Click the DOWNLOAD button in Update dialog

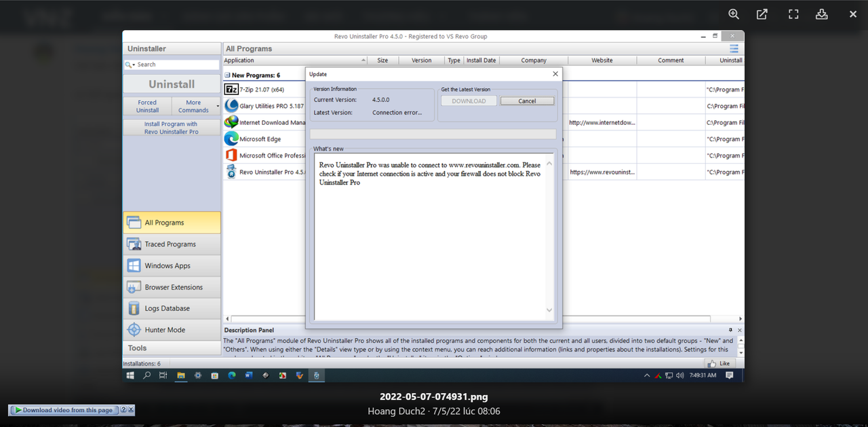tap(469, 101)
